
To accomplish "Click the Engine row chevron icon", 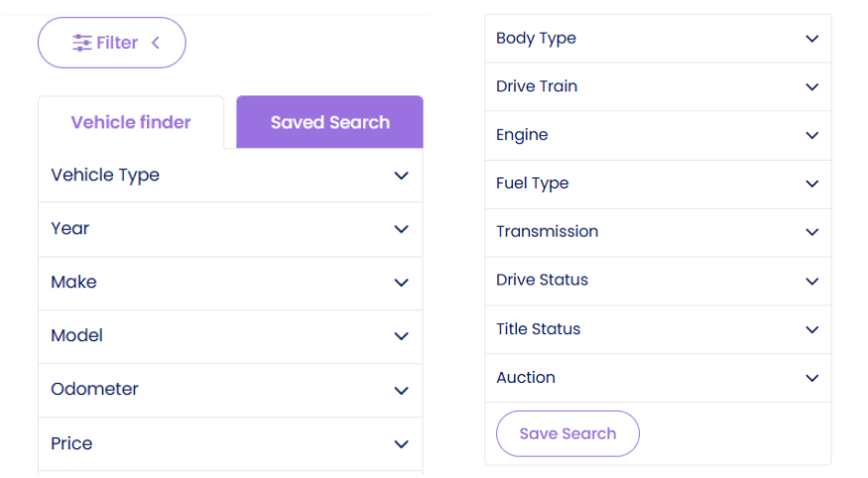I will 812,136.
